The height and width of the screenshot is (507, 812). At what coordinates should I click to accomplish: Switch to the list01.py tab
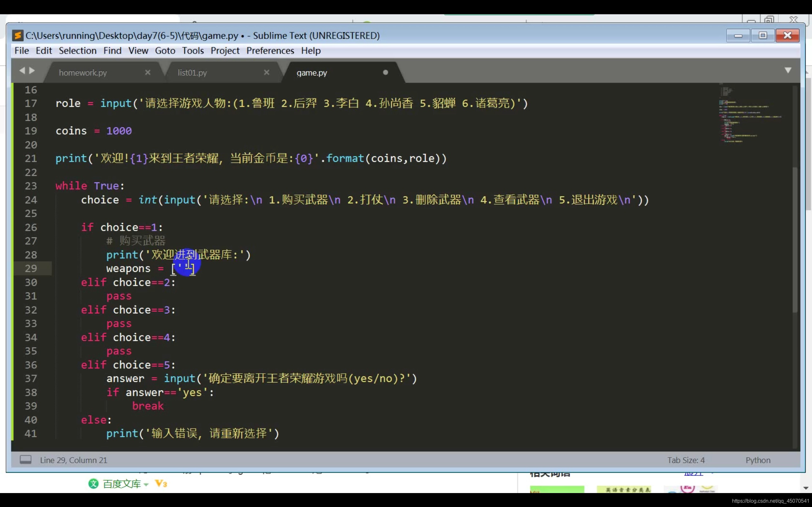192,73
